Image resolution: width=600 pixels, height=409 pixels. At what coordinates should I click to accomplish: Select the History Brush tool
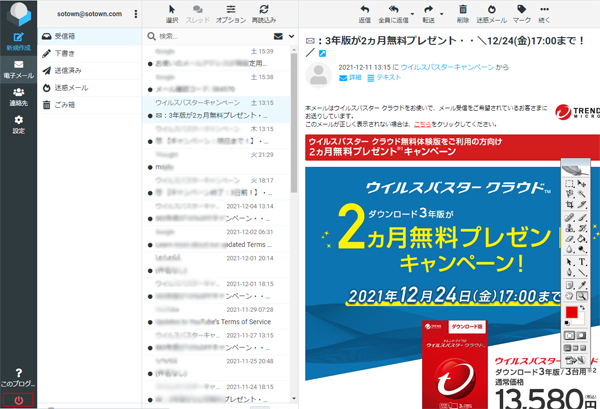click(582, 228)
